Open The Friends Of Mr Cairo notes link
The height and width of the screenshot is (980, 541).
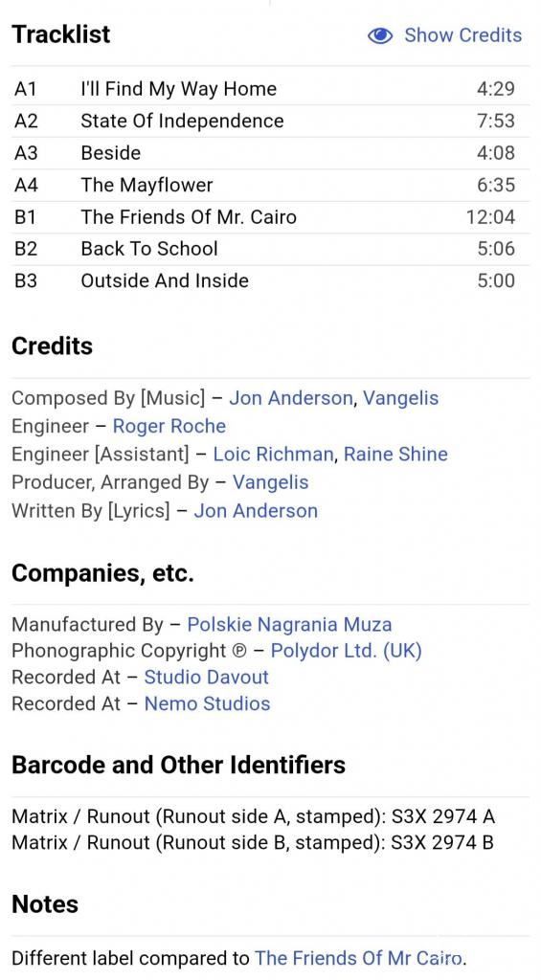coord(360,958)
